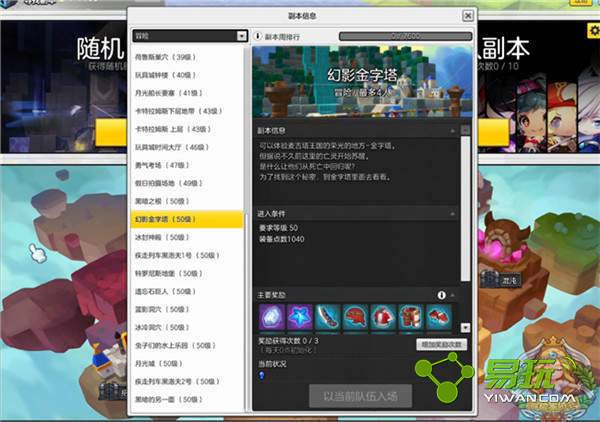This screenshot has height=422, width=600.
Task: Select 兔子们的水上乐园 (50级) dungeon
Action: pyautogui.click(x=187, y=345)
